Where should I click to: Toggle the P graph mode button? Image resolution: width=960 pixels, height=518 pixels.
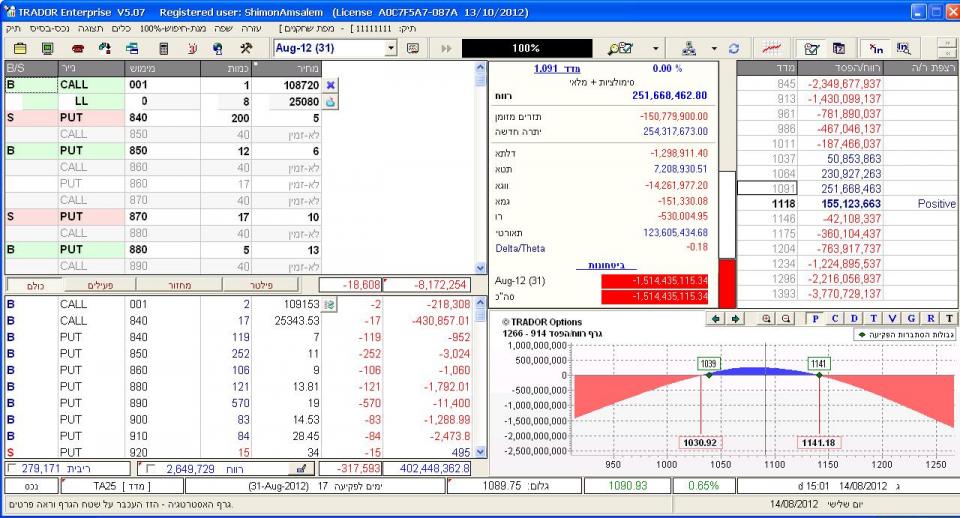[x=816, y=319]
